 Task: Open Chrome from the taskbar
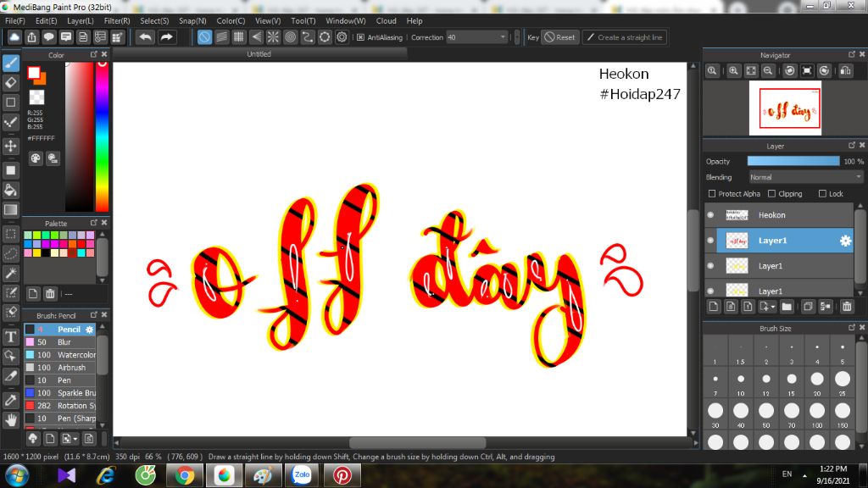coord(185,475)
